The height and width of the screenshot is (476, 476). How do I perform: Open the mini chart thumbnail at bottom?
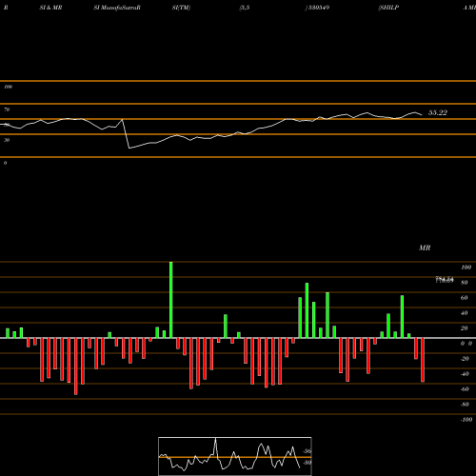(x=235, y=456)
